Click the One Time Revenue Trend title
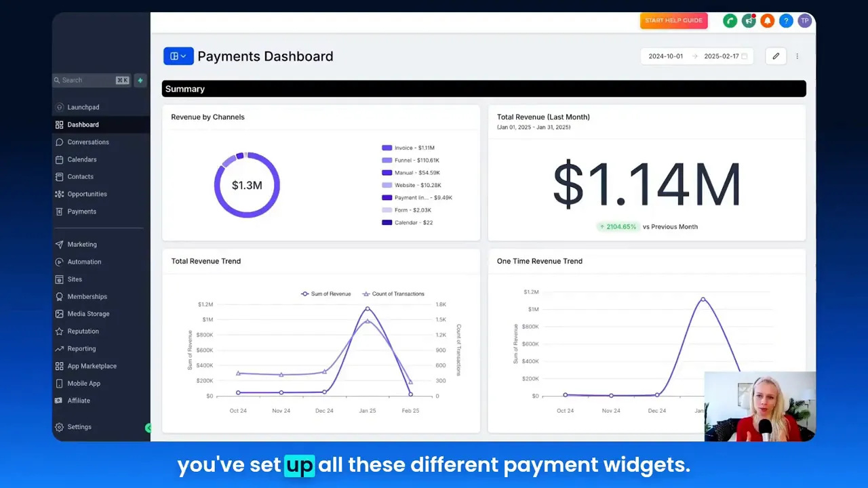The width and height of the screenshot is (868, 488). click(x=539, y=261)
